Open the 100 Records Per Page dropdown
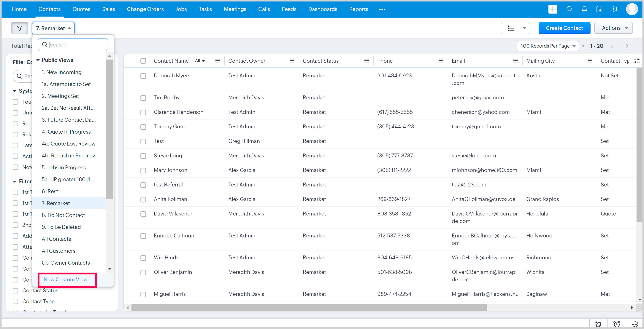This screenshot has width=644, height=329. tap(548, 46)
